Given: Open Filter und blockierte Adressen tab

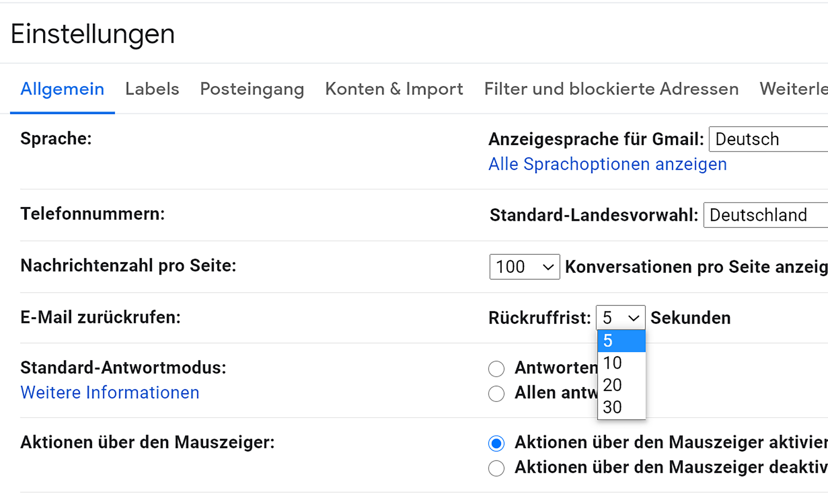Looking at the screenshot, I should tap(611, 89).
